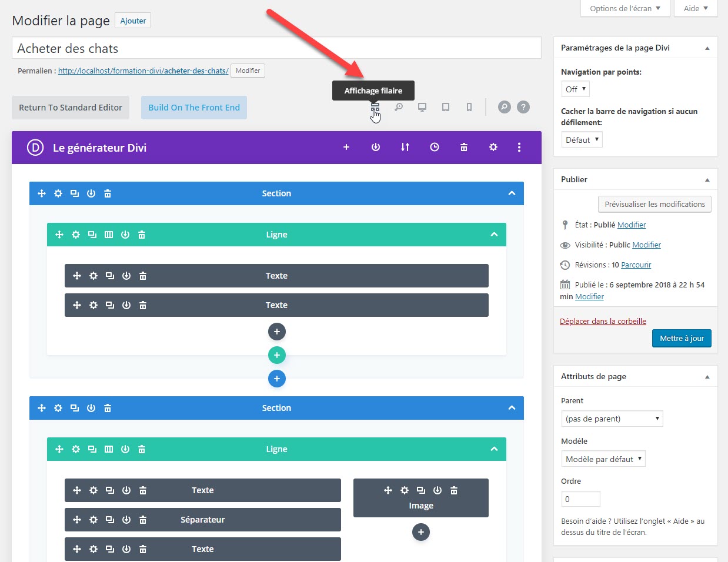The image size is (728, 562).
Task: Open Divi builder history clock icon
Action: click(x=435, y=148)
